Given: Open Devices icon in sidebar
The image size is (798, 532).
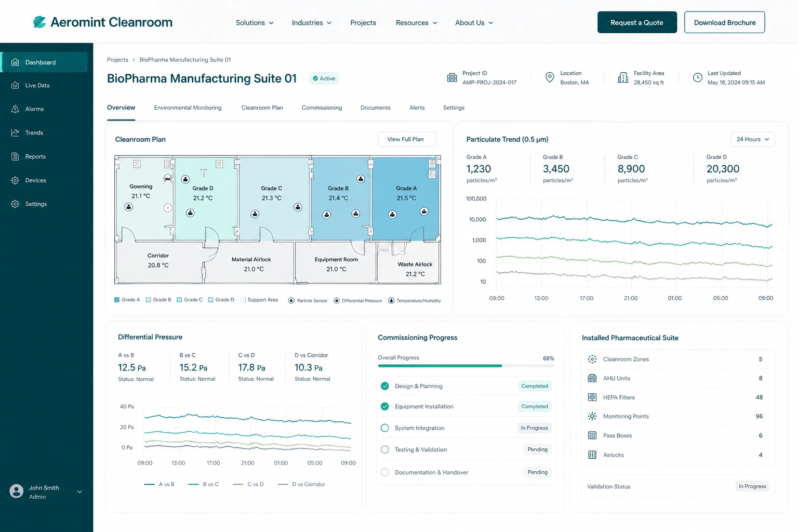Looking at the screenshot, I should 15,180.
